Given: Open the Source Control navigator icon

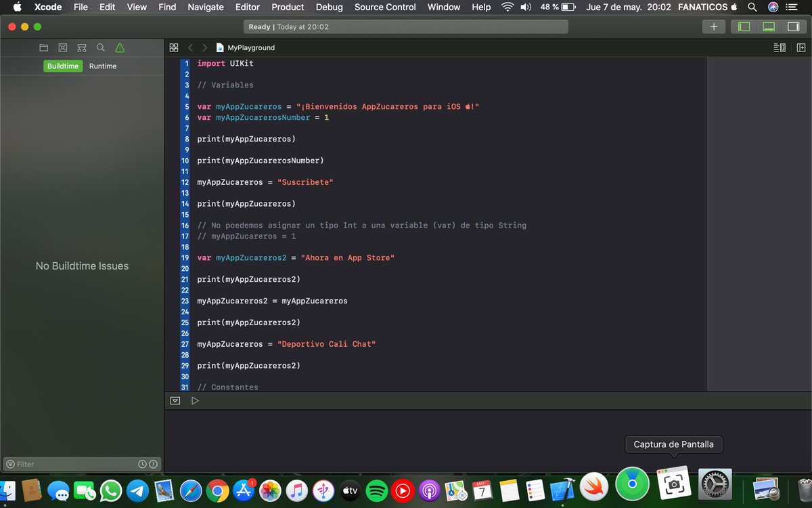Looking at the screenshot, I should click(63, 47).
